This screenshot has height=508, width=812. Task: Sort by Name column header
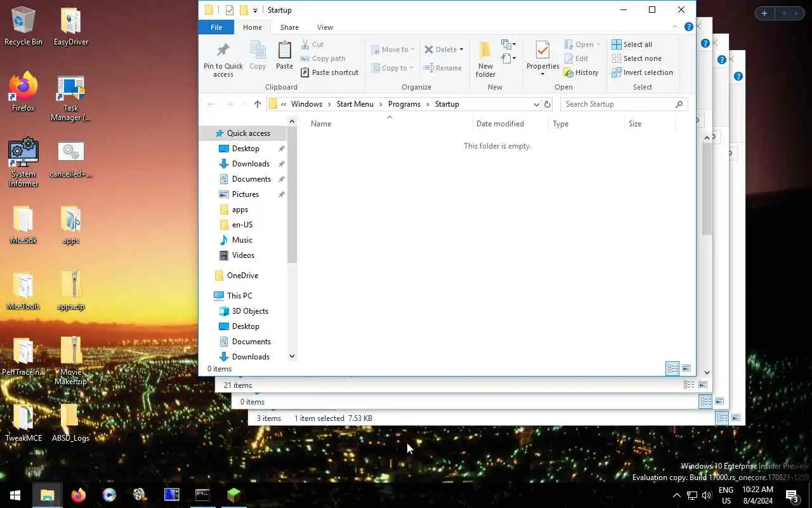point(390,124)
